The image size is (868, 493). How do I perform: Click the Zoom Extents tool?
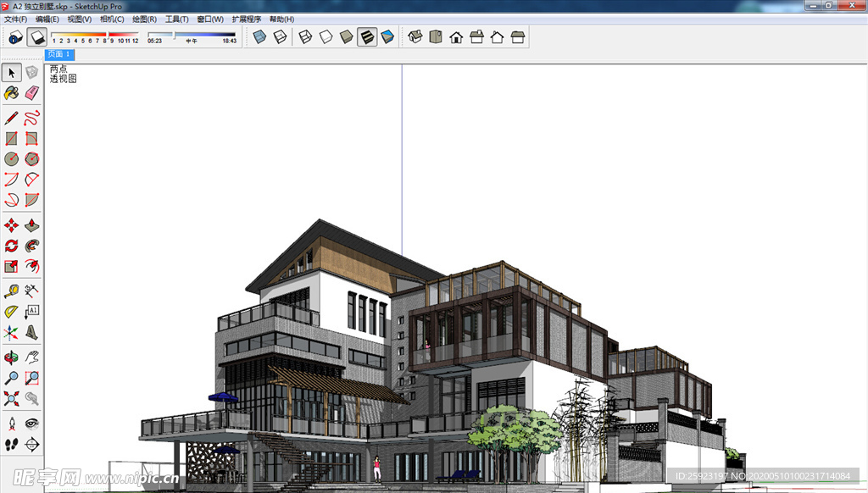[x=12, y=398]
